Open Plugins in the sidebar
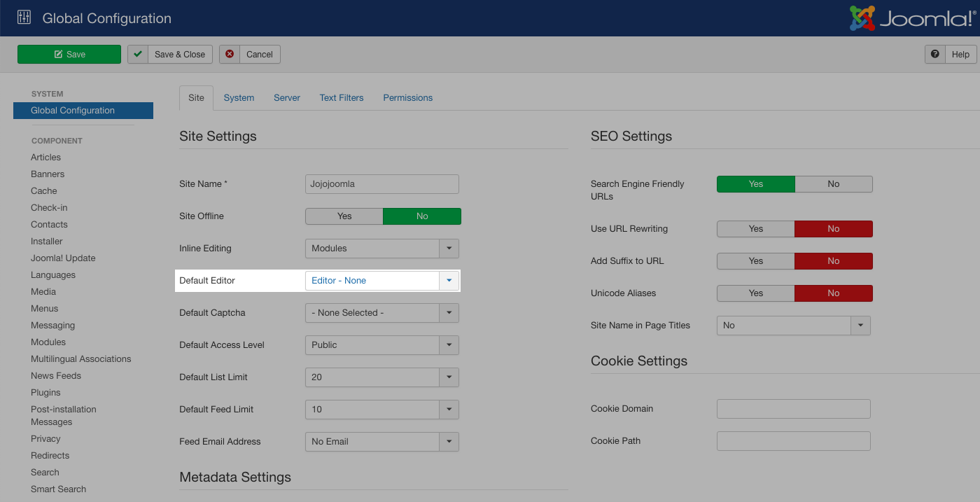 [x=45, y=393]
